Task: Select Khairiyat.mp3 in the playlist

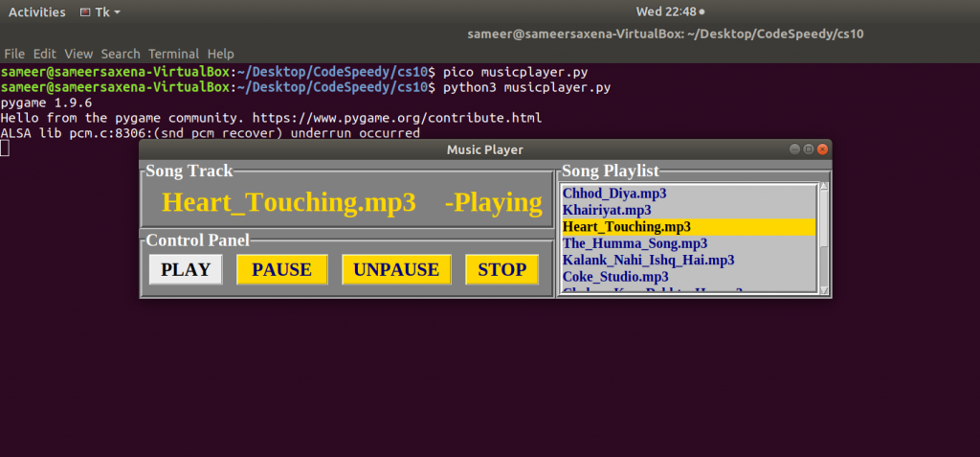Action: tap(689, 210)
